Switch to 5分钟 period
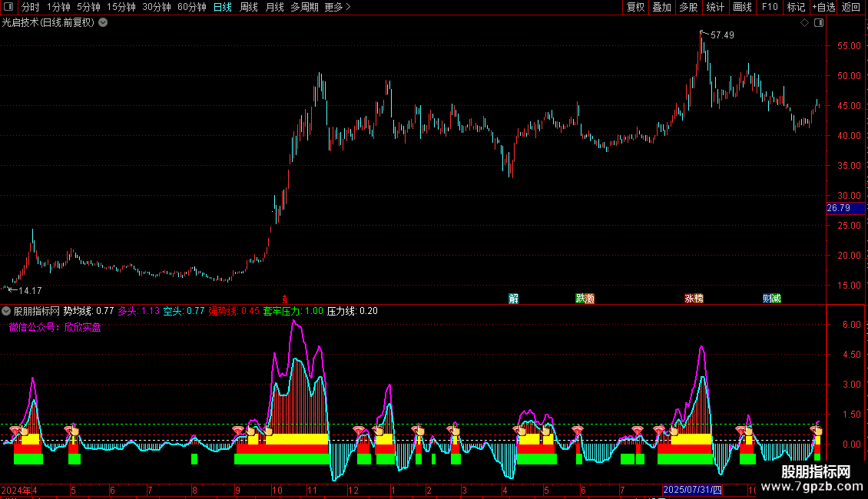 pyautogui.click(x=88, y=7)
